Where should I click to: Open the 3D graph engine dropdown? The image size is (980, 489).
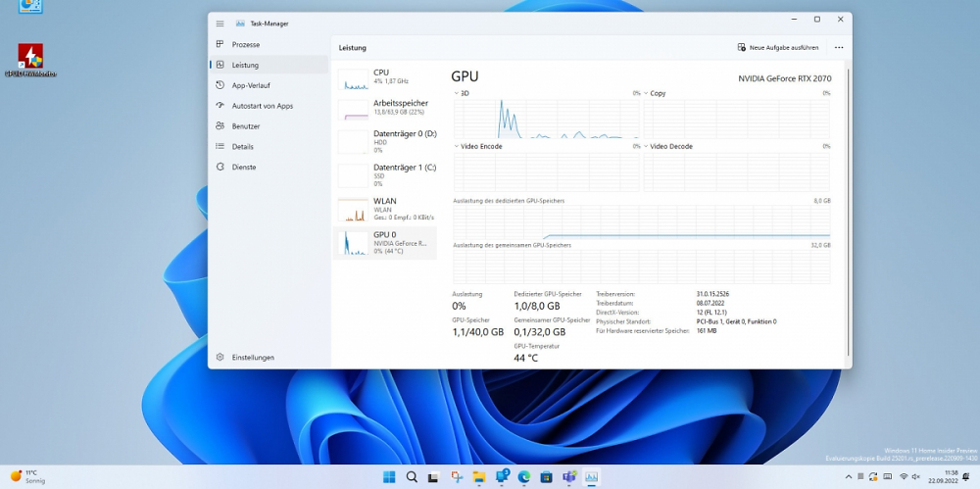pos(462,93)
